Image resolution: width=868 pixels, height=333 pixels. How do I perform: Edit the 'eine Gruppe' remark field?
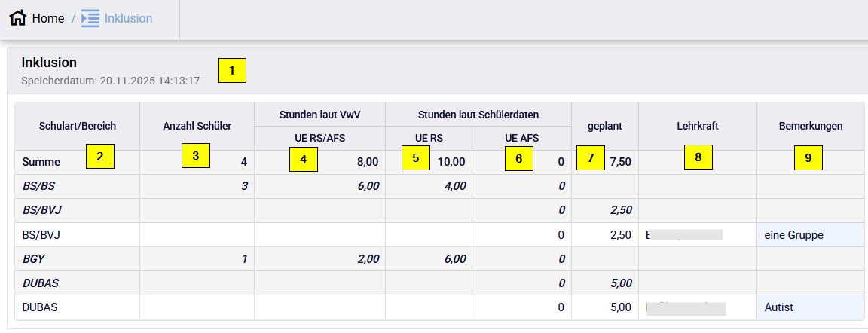(x=811, y=235)
